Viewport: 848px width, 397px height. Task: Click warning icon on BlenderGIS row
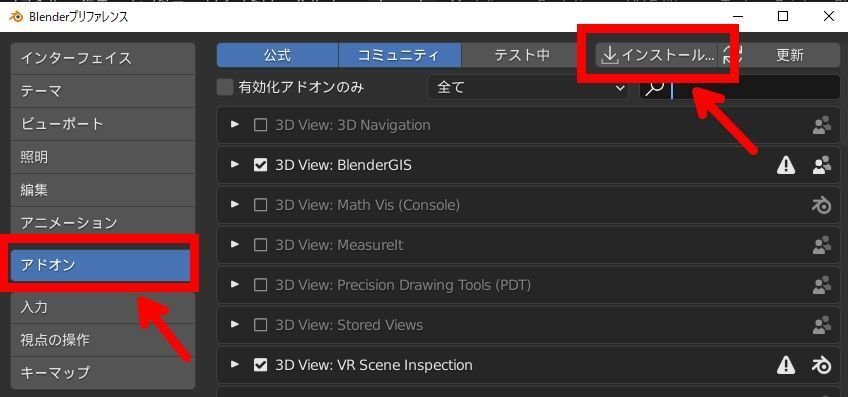(x=785, y=166)
